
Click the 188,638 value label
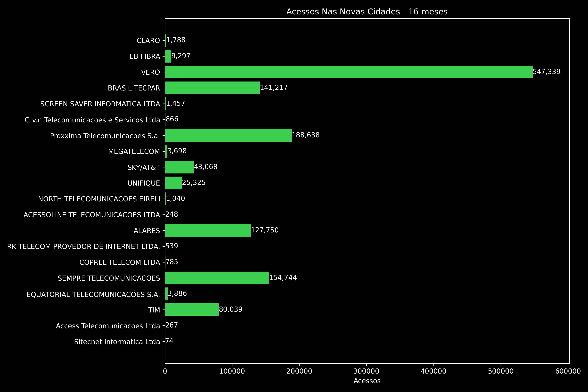click(305, 135)
